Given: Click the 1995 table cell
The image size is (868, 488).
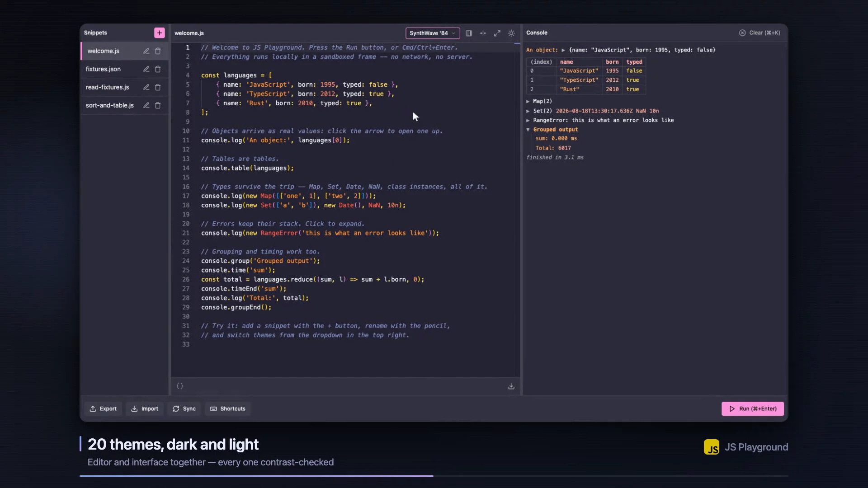Looking at the screenshot, I should point(612,71).
